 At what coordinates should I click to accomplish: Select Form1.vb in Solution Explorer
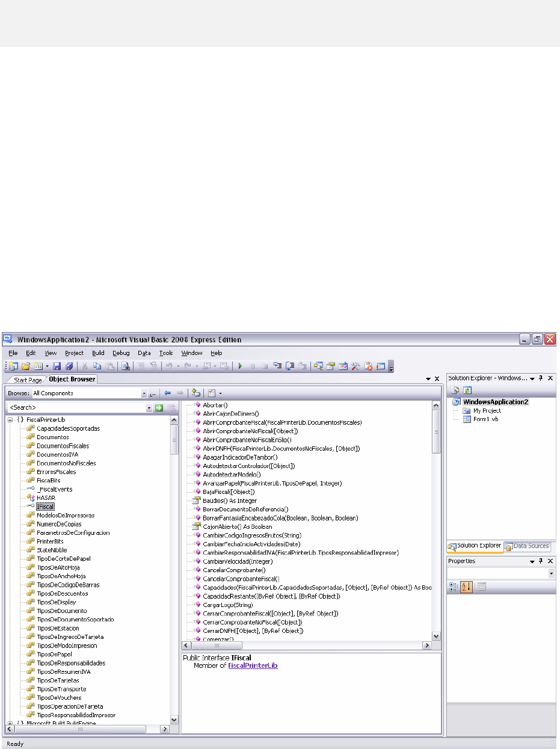coord(485,419)
